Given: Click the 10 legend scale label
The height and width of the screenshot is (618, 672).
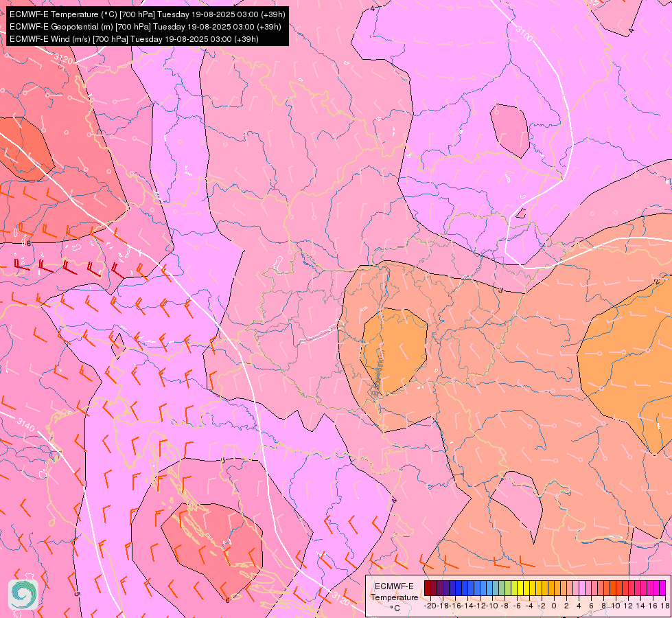Looking at the screenshot, I should (616, 606).
